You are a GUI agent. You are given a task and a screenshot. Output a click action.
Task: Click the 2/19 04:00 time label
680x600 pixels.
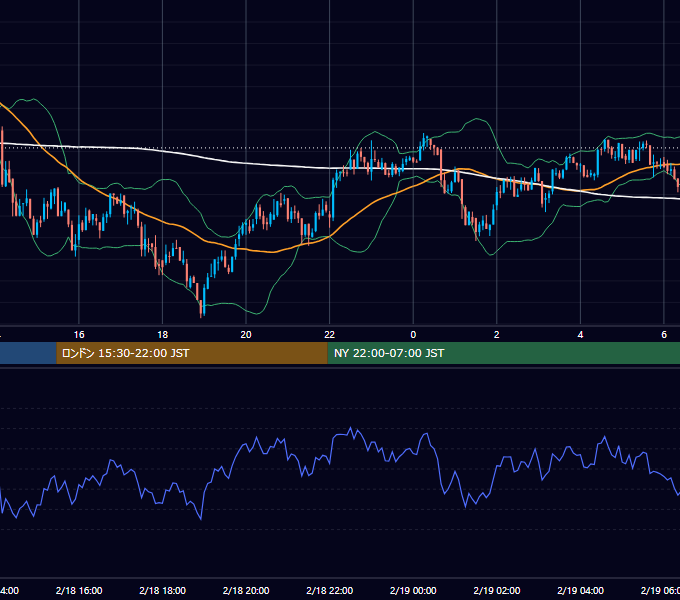pos(580,590)
